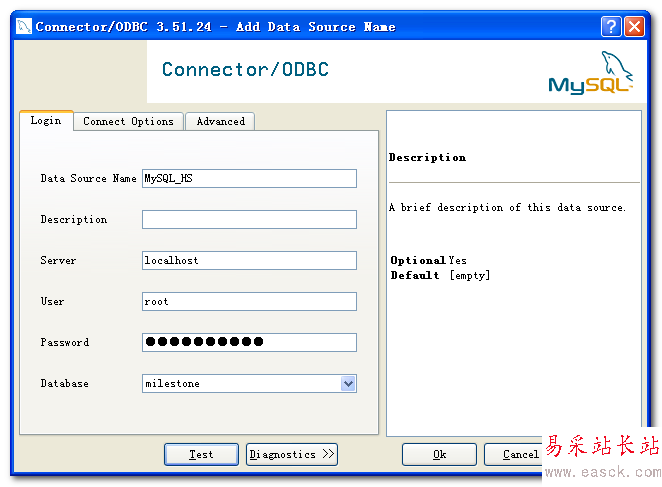Viewport: 662px width, 487px height.
Task: Click the 'Server' field label
Action: point(58,261)
